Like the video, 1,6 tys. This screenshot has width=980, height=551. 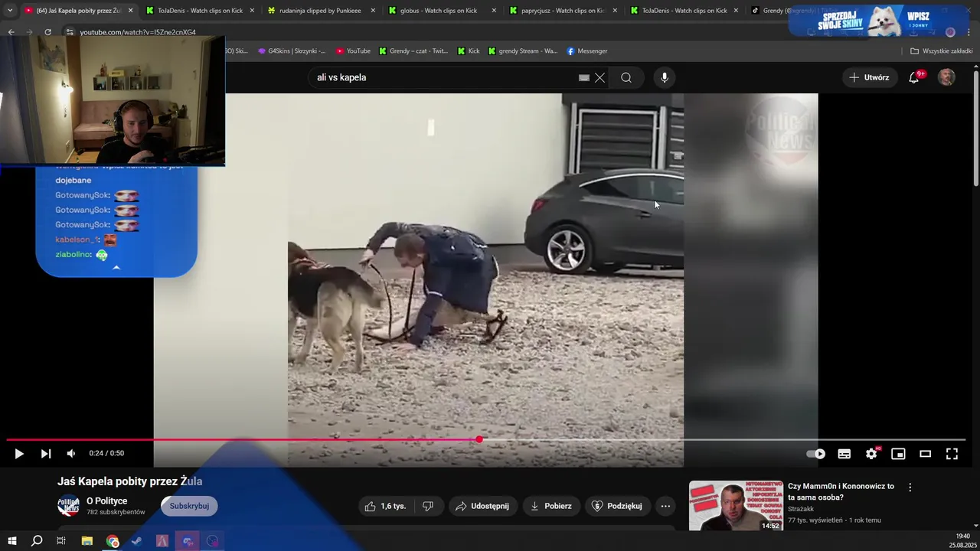[x=386, y=506]
